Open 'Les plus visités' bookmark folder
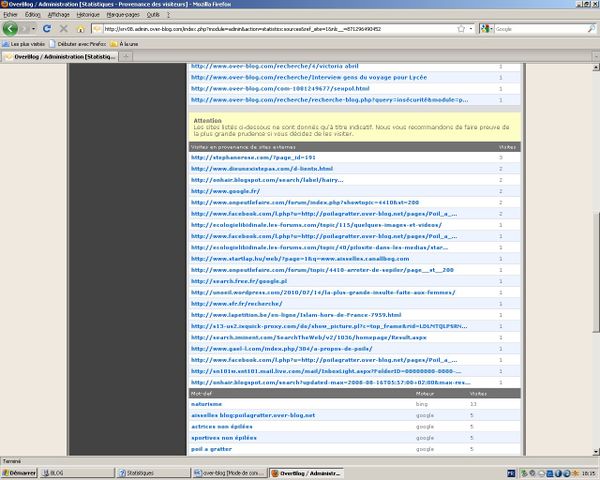The height and width of the screenshot is (480, 600). click(24, 44)
